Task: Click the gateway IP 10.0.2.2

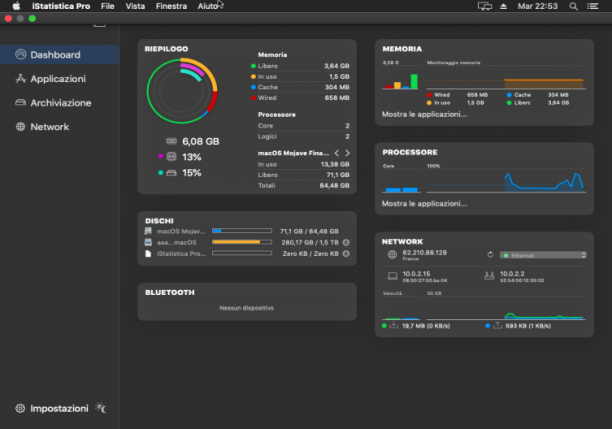Action: 512,274
